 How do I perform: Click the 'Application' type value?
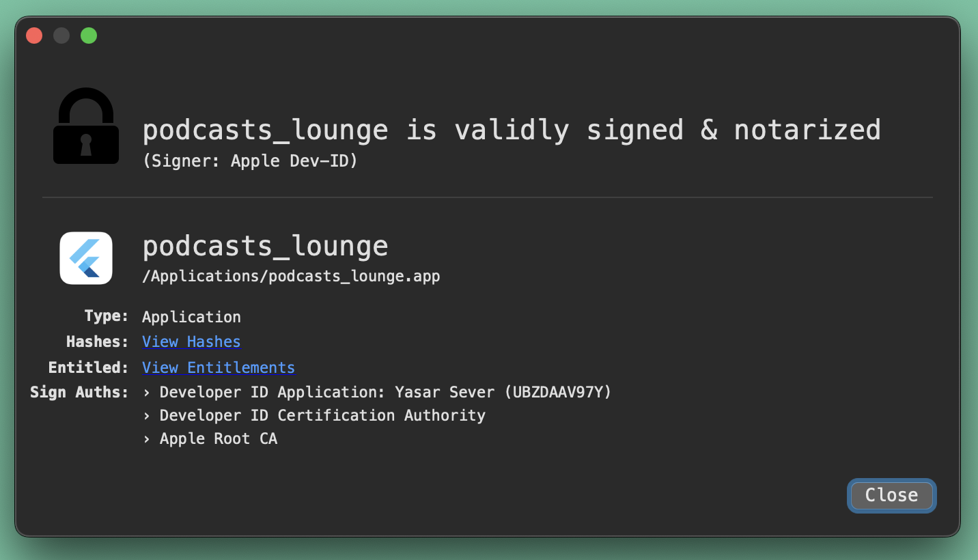(x=191, y=317)
